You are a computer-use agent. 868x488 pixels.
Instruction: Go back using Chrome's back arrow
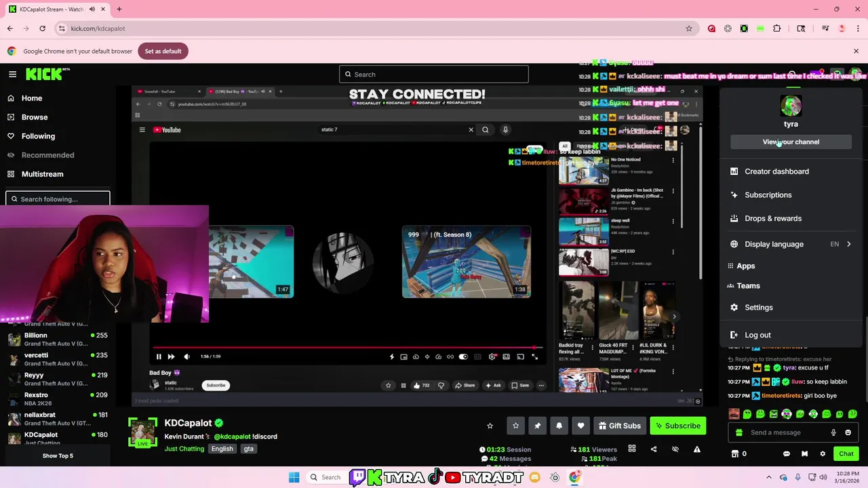point(10,28)
